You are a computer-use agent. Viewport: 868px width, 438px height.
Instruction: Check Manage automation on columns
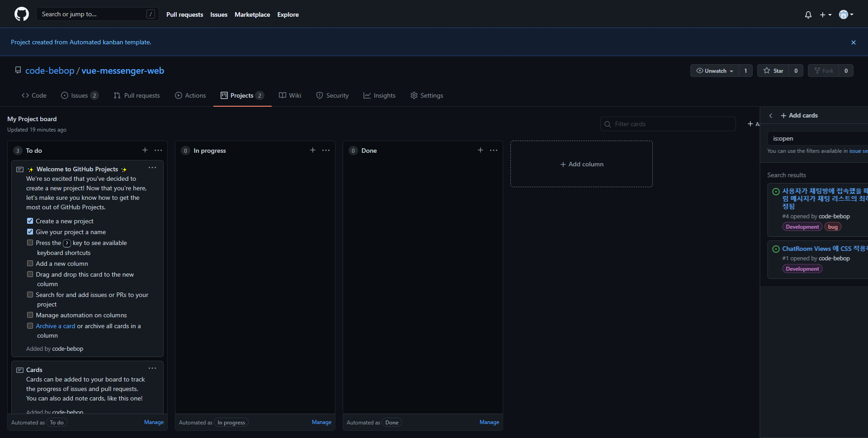(30, 315)
